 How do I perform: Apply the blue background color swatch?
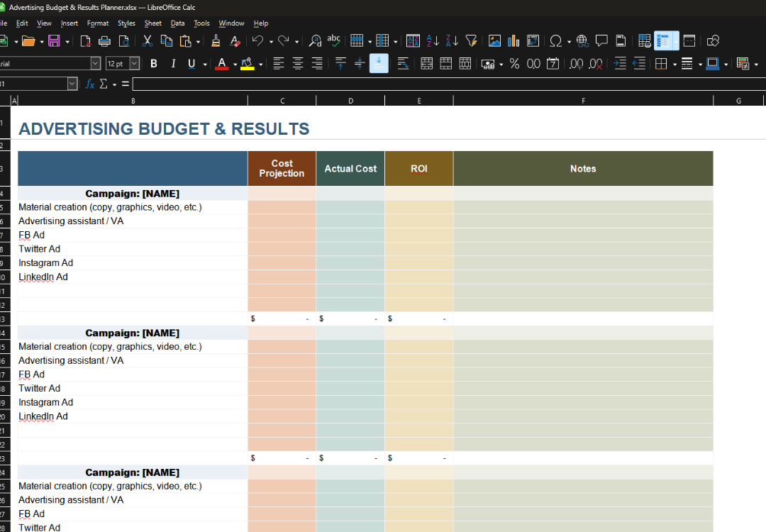[713, 64]
